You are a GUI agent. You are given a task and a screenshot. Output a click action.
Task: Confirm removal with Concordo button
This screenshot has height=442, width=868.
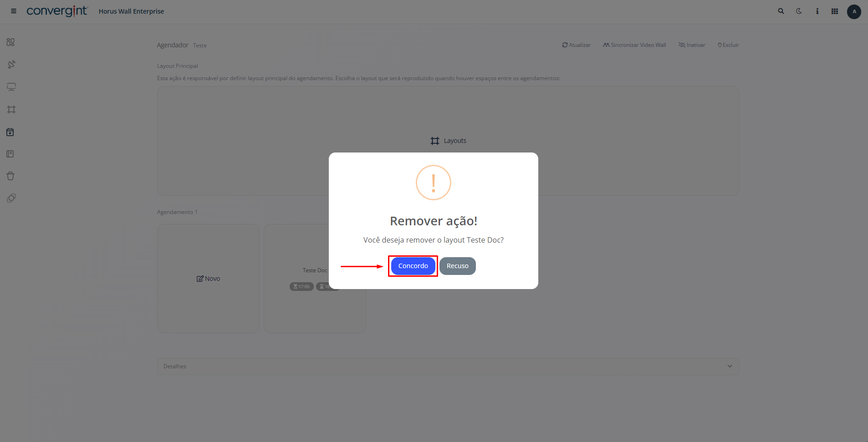(413, 266)
